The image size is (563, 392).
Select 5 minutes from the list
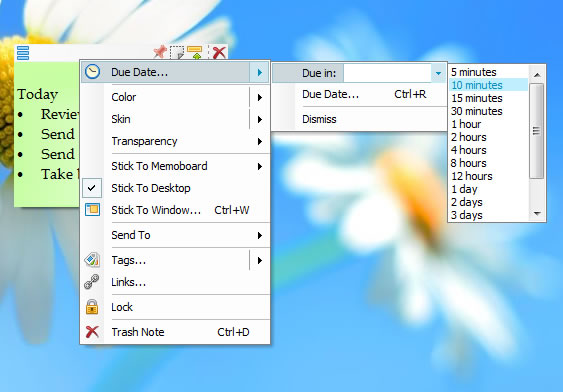coord(489,72)
